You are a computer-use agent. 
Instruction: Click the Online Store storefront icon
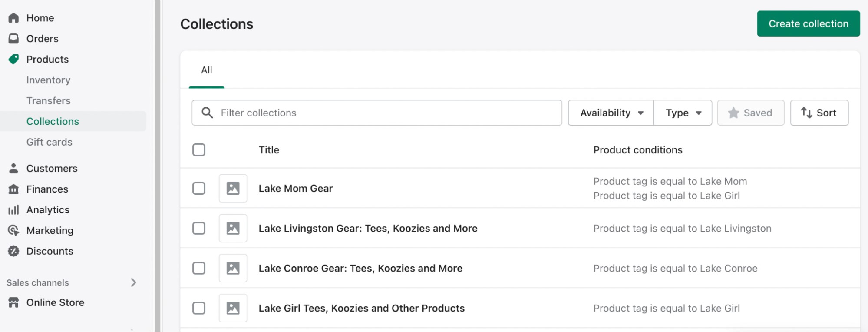[x=13, y=302]
